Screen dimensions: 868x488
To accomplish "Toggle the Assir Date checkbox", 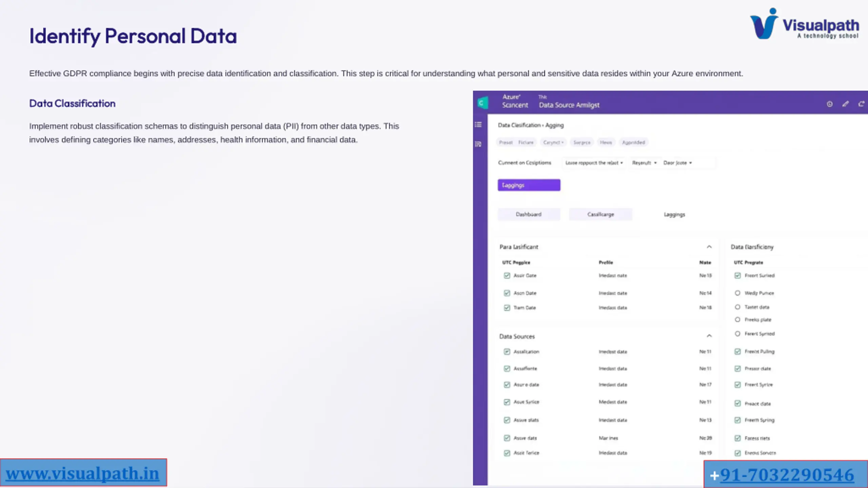I will (507, 276).
